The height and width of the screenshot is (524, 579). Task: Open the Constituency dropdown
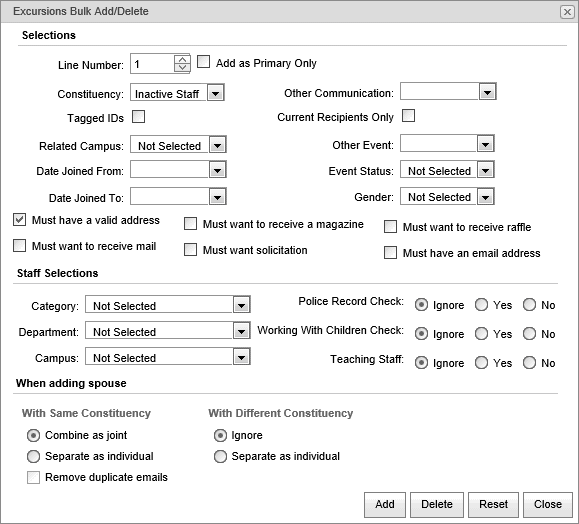pos(216,93)
